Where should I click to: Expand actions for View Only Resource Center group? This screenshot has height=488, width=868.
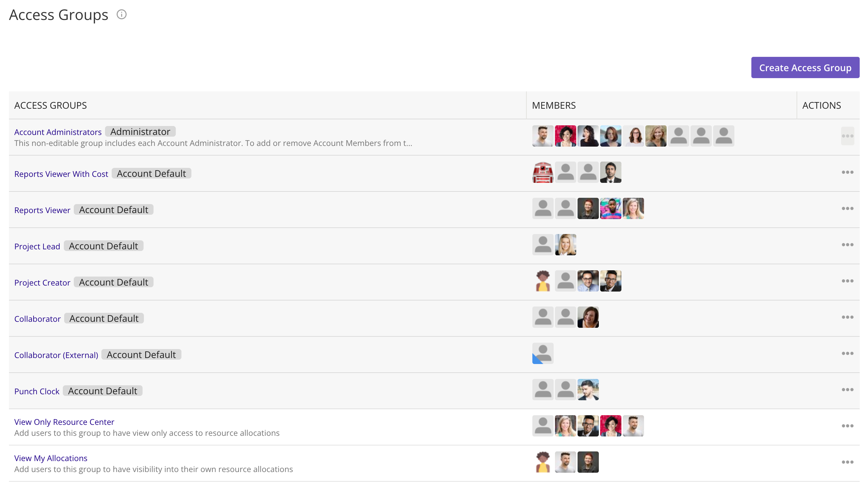pos(848,426)
